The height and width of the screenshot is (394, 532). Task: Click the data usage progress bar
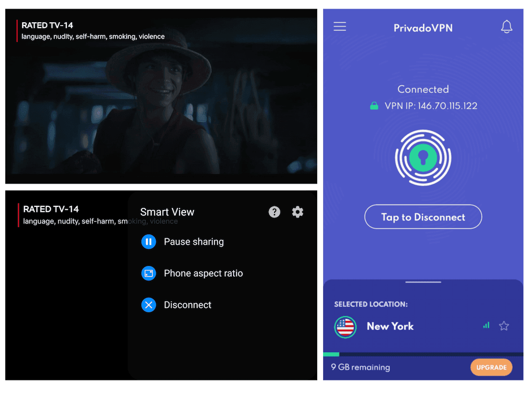423,354
